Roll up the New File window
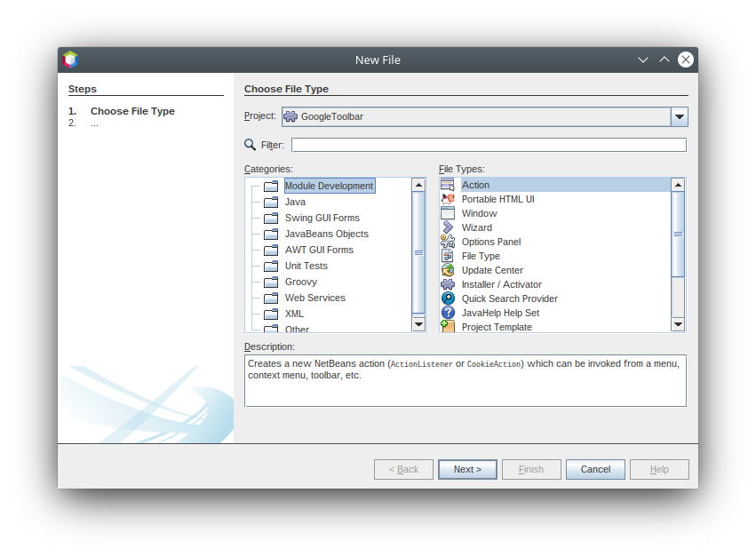Viewport: 756px width, 557px height. coord(643,60)
